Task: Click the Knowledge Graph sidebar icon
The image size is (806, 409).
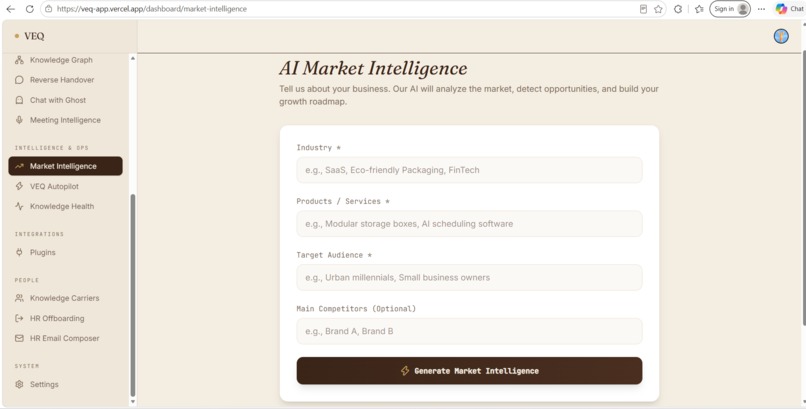Action: 19,60
